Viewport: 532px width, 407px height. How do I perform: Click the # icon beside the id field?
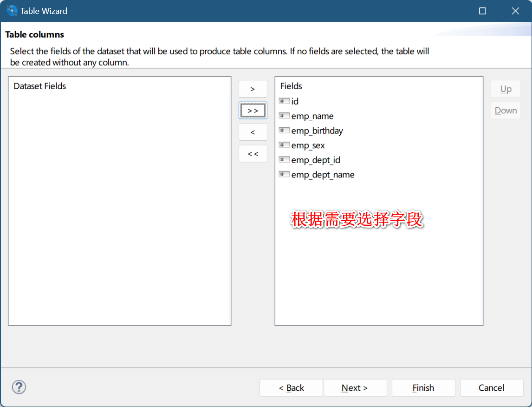click(284, 101)
